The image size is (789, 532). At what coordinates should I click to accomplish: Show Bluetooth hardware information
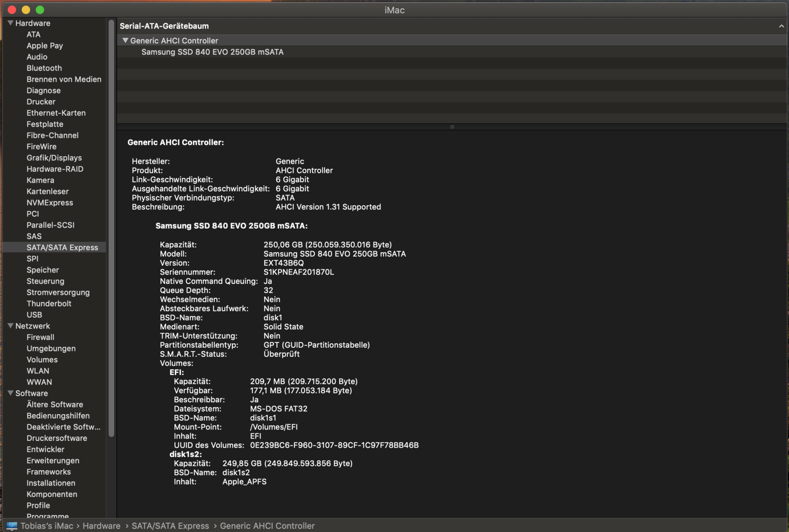pos(44,68)
